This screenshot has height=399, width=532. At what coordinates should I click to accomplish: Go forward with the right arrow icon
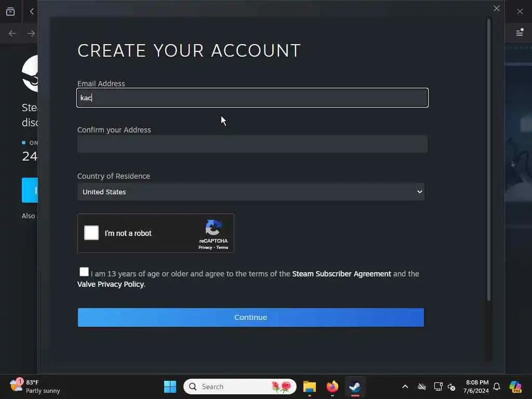point(31,33)
